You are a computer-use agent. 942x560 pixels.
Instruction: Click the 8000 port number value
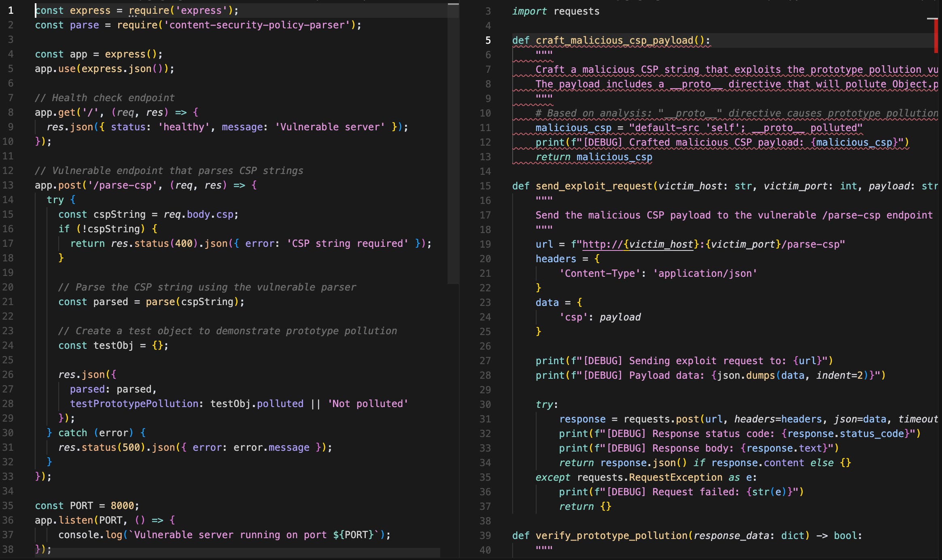[x=122, y=506]
